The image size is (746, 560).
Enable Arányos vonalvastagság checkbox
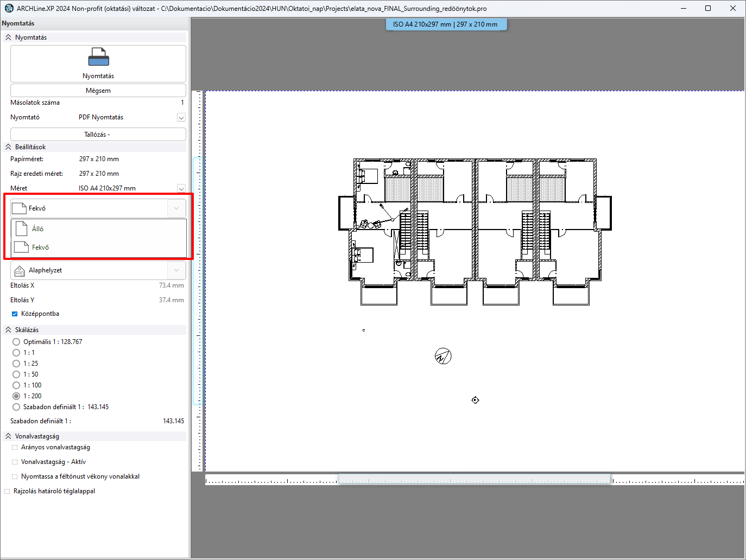click(x=15, y=448)
